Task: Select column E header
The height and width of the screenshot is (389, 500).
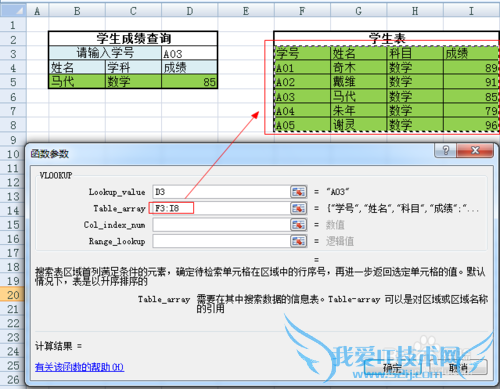Action: (246, 11)
